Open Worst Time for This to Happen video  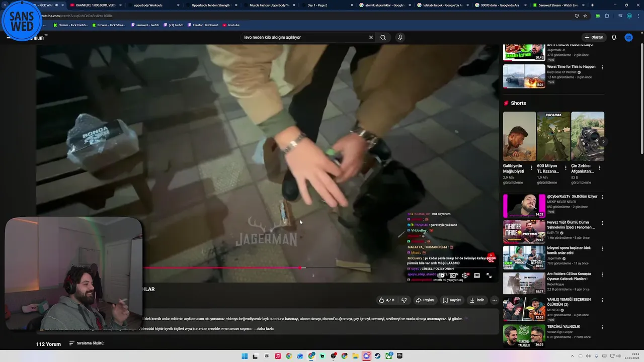[x=524, y=76]
